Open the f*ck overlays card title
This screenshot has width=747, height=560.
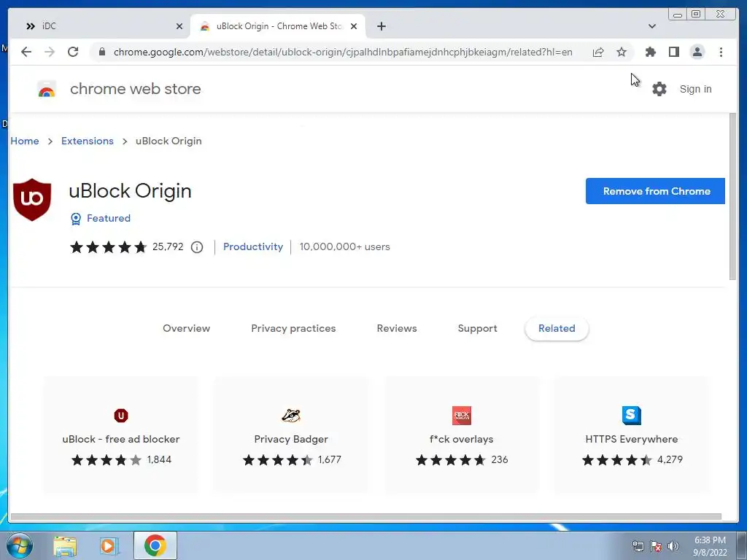tap(461, 439)
